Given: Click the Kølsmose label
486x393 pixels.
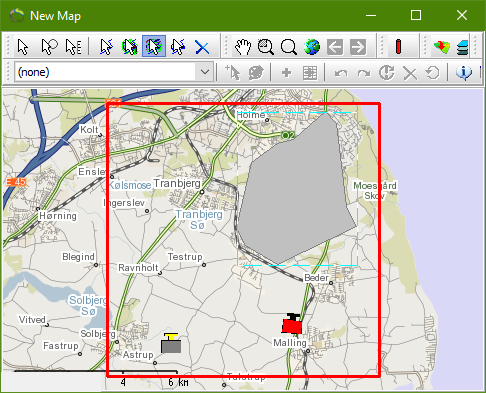Looking at the screenshot, I should [x=130, y=185].
